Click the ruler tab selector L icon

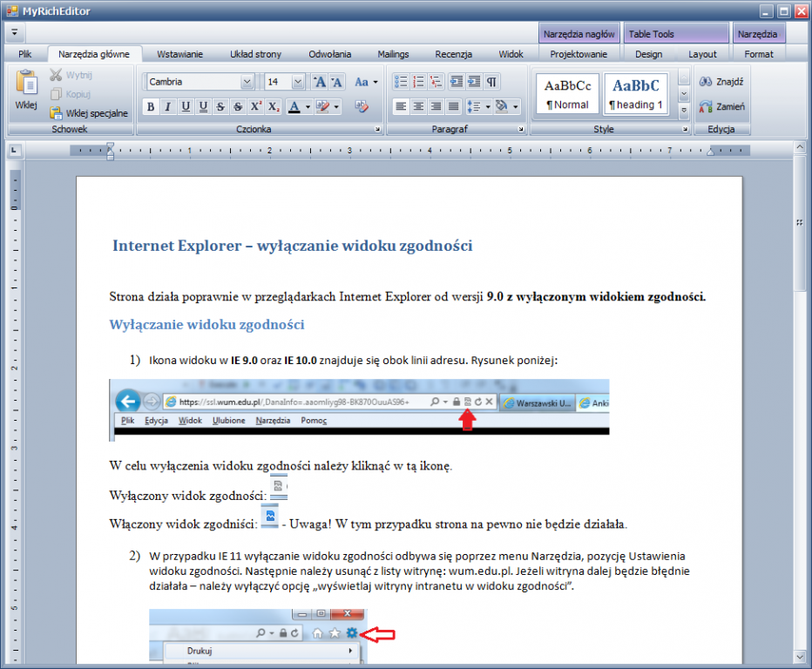tap(15, 151)
